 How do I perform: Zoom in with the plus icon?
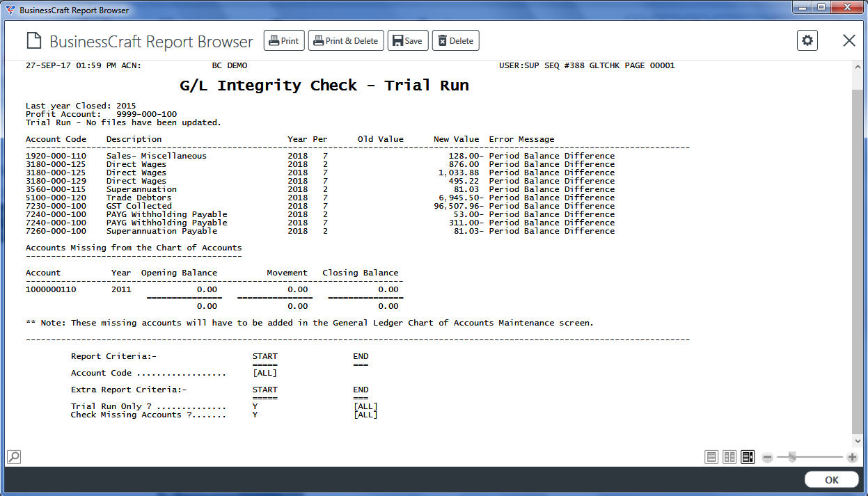(852, 457)
